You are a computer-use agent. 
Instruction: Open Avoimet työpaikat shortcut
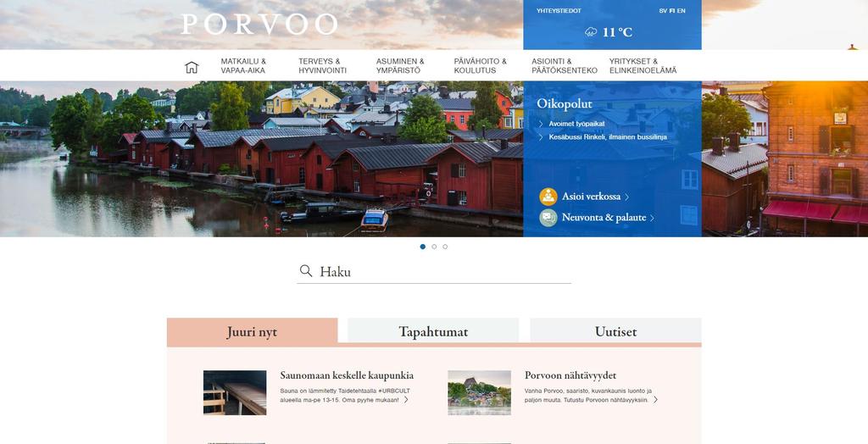(x=576, y=124)
